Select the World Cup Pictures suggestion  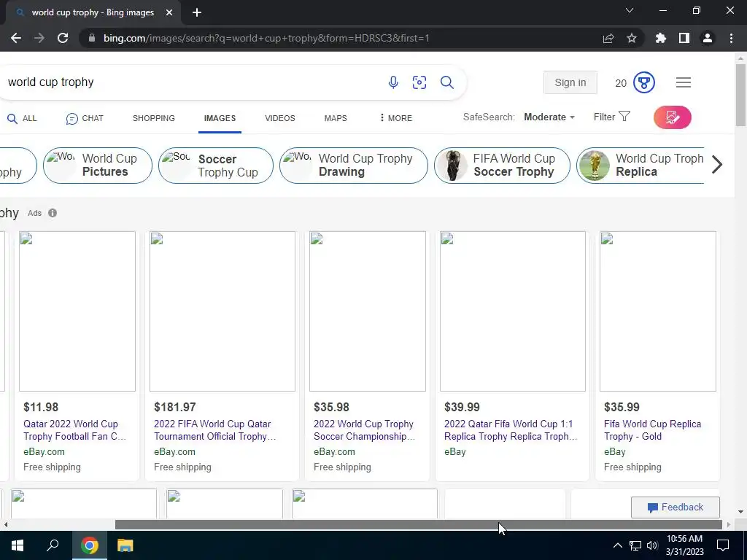coord(98,166)
